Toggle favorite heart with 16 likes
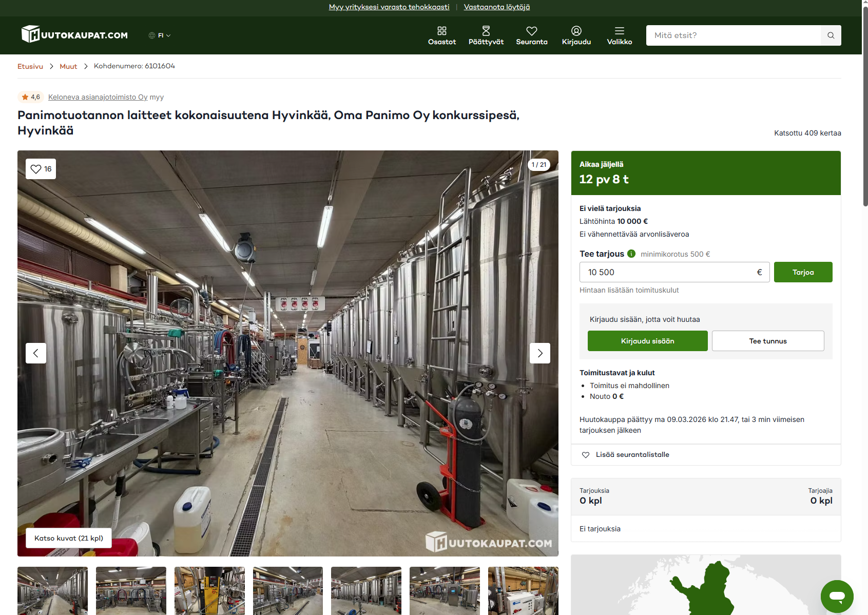This screenshot has width=868, height=615. pyautogui.click(x=41, y=169)
